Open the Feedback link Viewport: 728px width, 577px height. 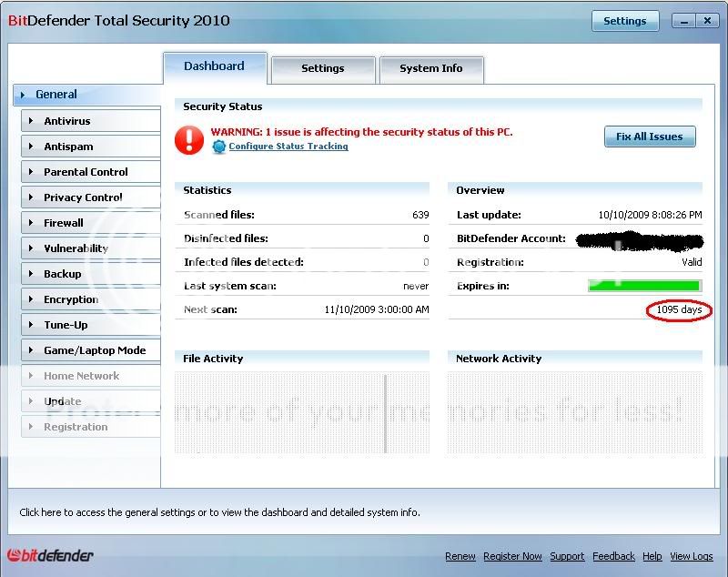tap(613, 556)
